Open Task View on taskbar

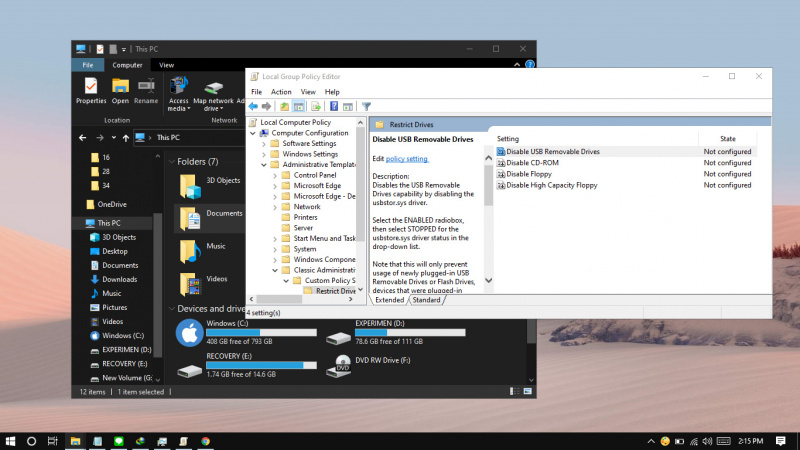53,441
